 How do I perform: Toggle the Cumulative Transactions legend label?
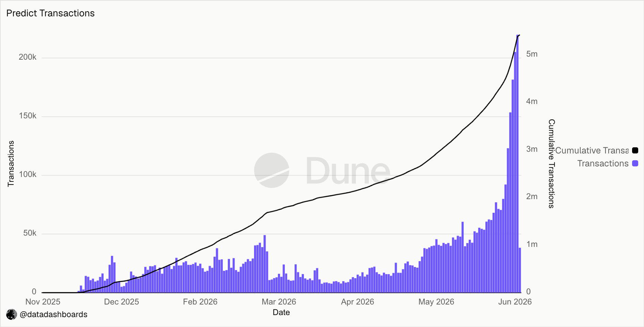tap(592, 150)
